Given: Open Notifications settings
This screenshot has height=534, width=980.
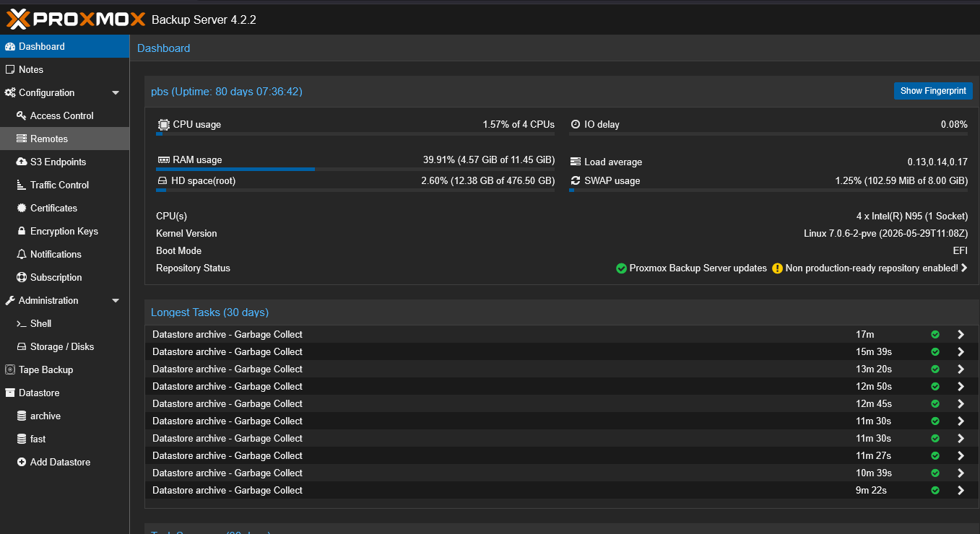Looking at the screenshot, I should (64, 254).
